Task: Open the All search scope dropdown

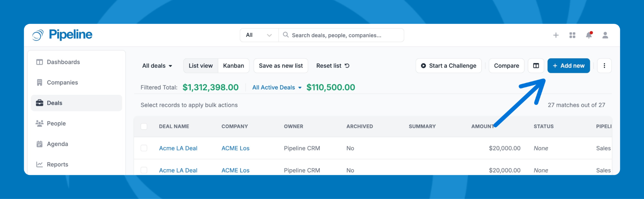Action: point(259,35)
